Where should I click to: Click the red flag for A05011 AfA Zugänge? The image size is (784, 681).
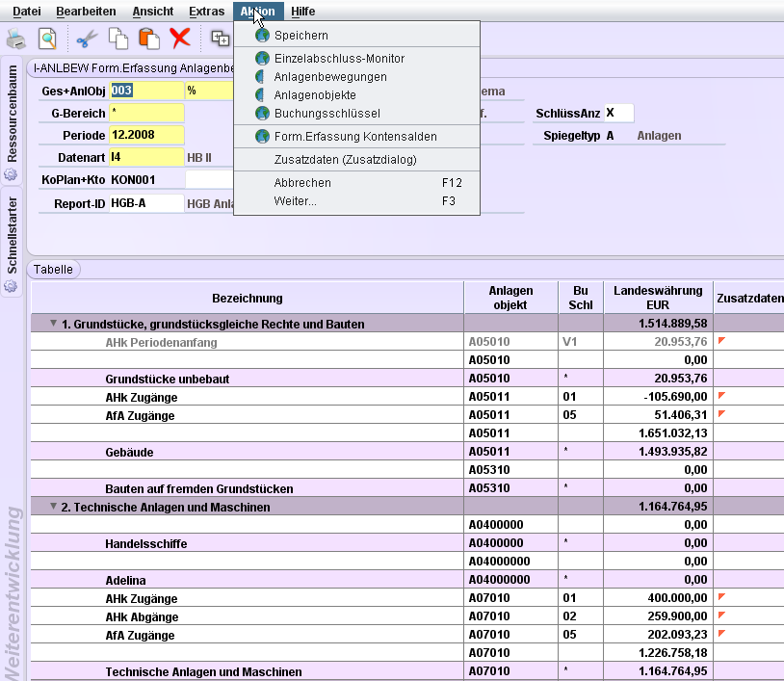pos(721,413)
